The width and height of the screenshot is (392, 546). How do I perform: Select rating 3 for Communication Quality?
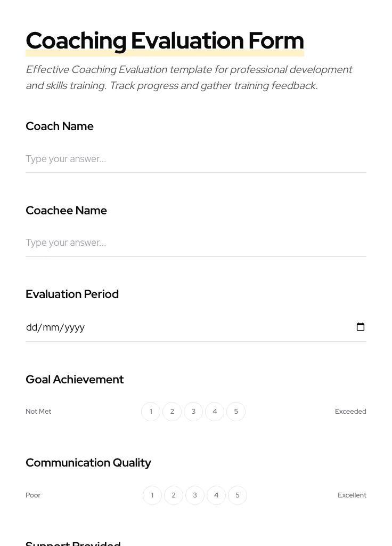coord(195,495)
